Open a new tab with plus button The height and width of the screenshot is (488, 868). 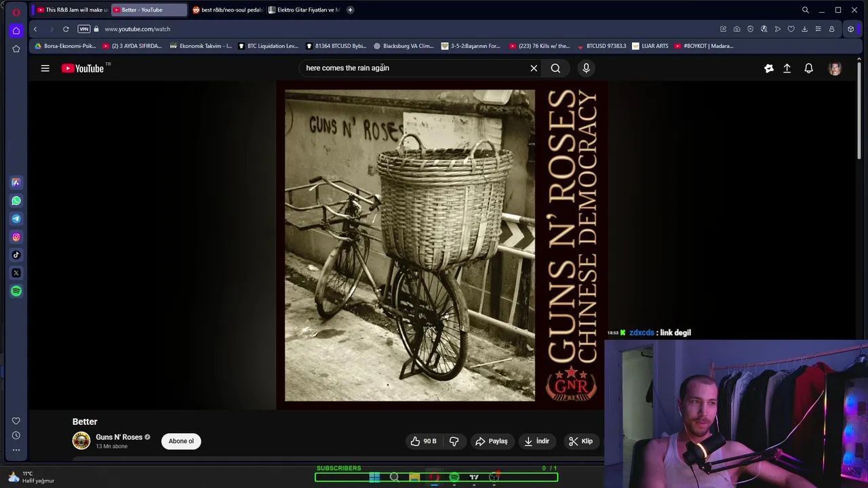(350, 10)
